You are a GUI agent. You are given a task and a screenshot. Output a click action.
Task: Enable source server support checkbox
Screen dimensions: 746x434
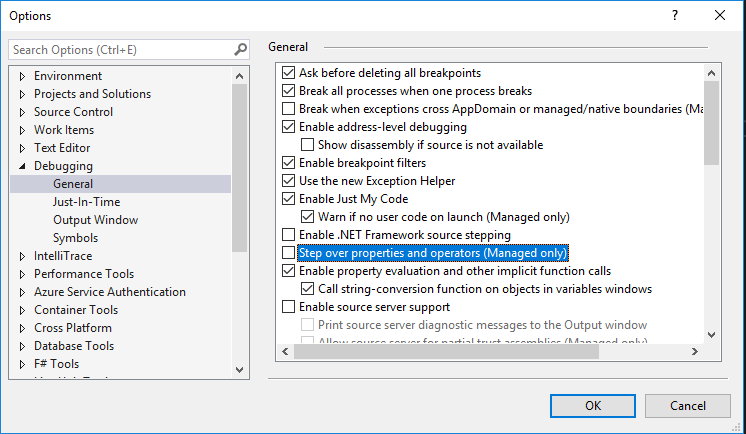point(288,307)
